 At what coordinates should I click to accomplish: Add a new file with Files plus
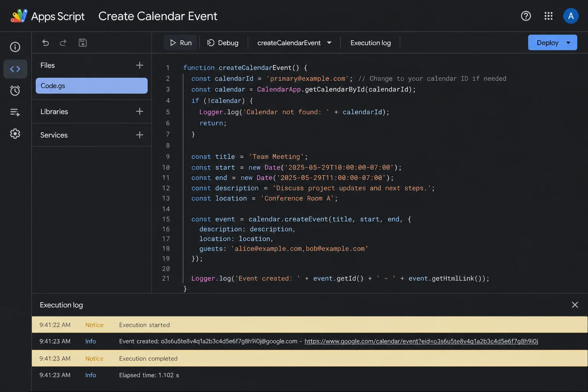(x=140, y=65)
